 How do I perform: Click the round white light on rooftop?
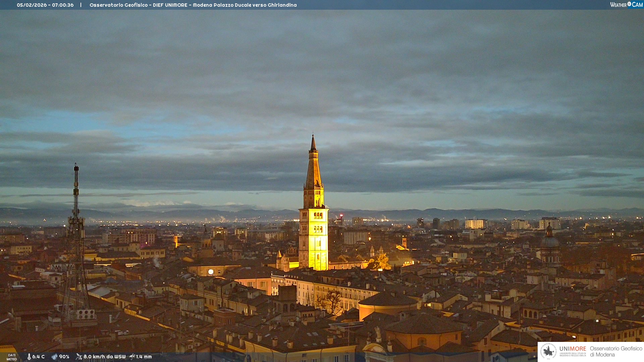coord(211,272)
